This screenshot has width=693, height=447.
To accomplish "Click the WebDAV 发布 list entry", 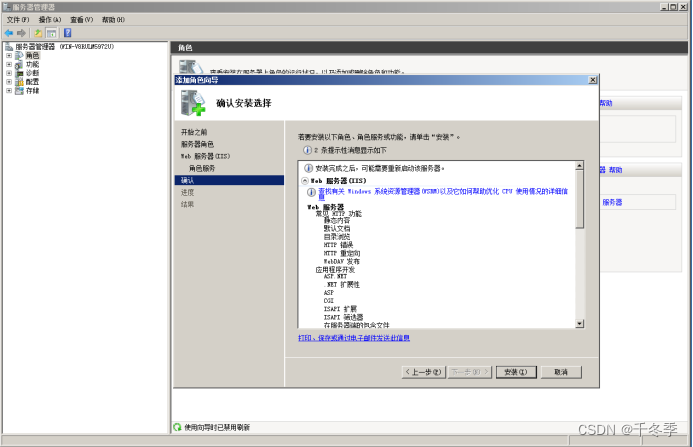I will click(x=342, y=261).
